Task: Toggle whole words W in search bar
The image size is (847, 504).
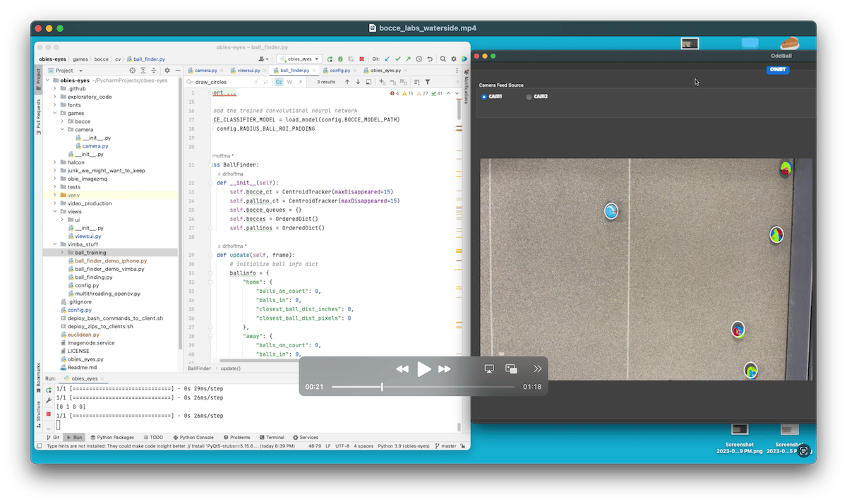Action: tap(289, 82)
